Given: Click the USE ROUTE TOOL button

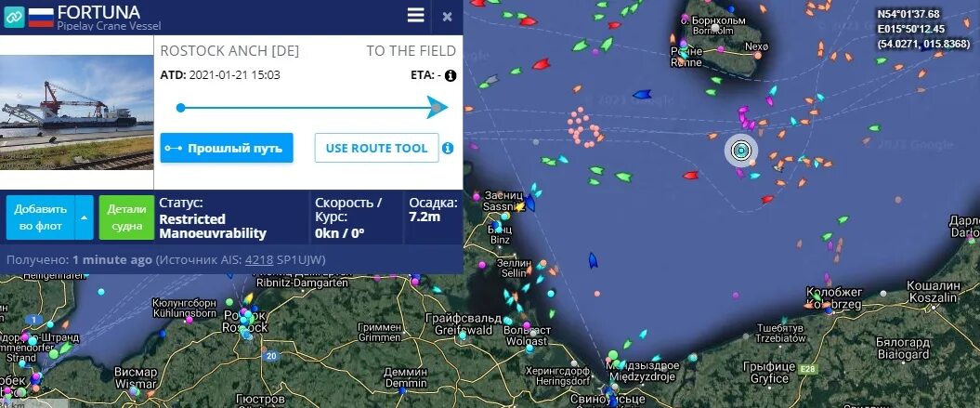Looking at the screenshot, I should click(x=376, y=149).
